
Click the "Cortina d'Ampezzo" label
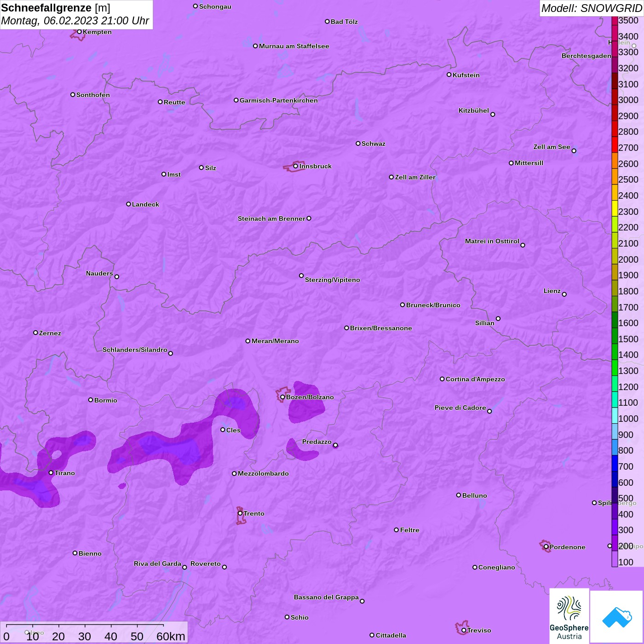(x=475, y=379)
